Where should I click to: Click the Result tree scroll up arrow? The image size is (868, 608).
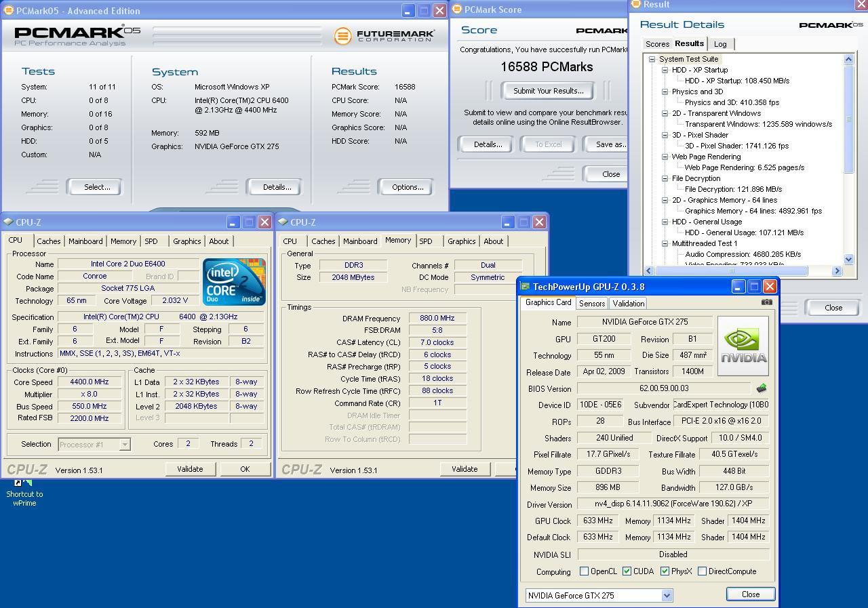click(848, 59)
